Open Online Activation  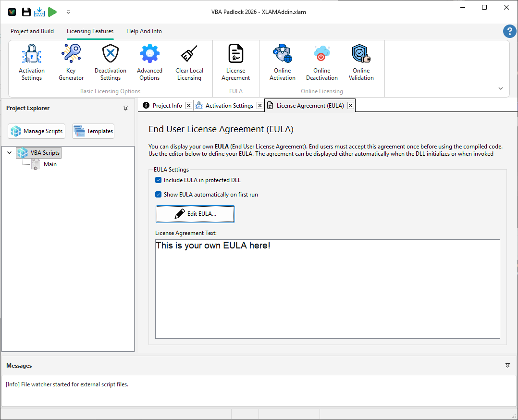point(282,62)
